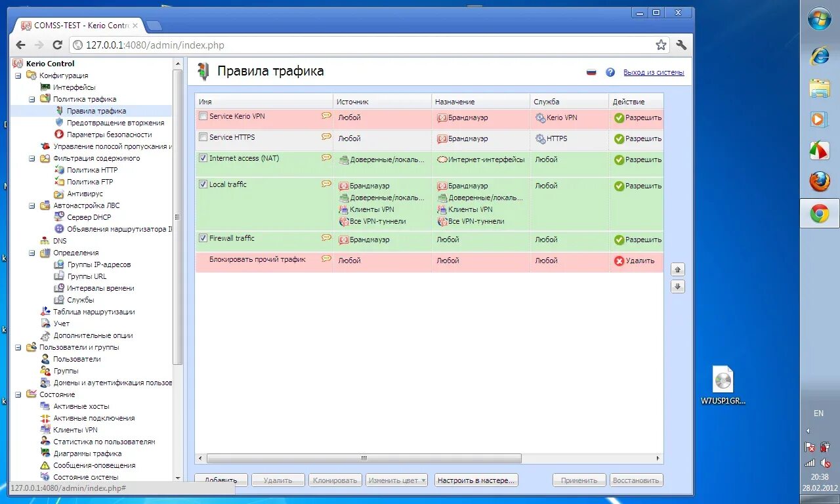This screenshot has height=504, width=840.
Task: Open Группы URL definitions
Action: point(87,276)
